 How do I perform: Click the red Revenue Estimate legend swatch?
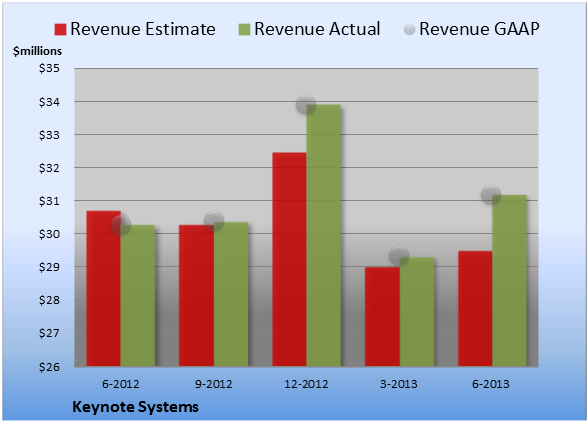click(60, 29)
